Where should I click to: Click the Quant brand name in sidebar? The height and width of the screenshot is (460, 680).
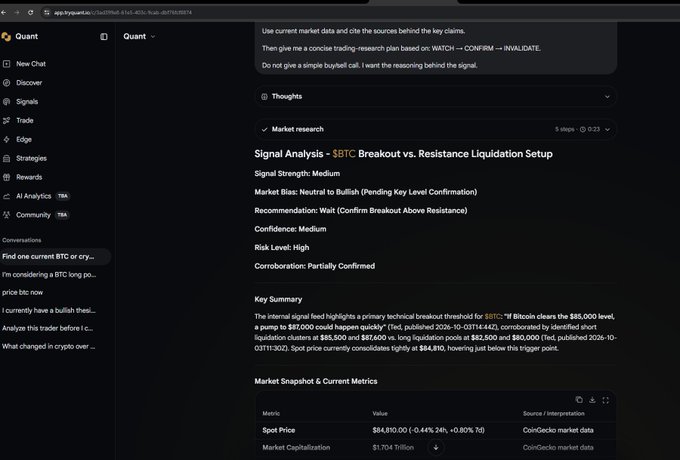click(26, 37)
